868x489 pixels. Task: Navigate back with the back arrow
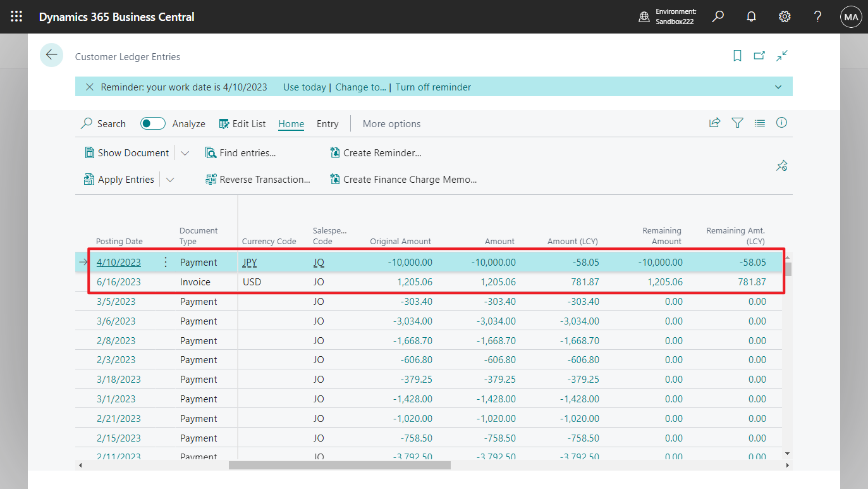(x=51, y=55)
